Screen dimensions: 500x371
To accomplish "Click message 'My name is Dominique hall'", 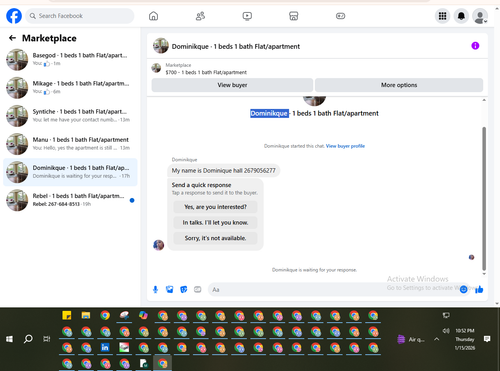I will pos(224,170).
